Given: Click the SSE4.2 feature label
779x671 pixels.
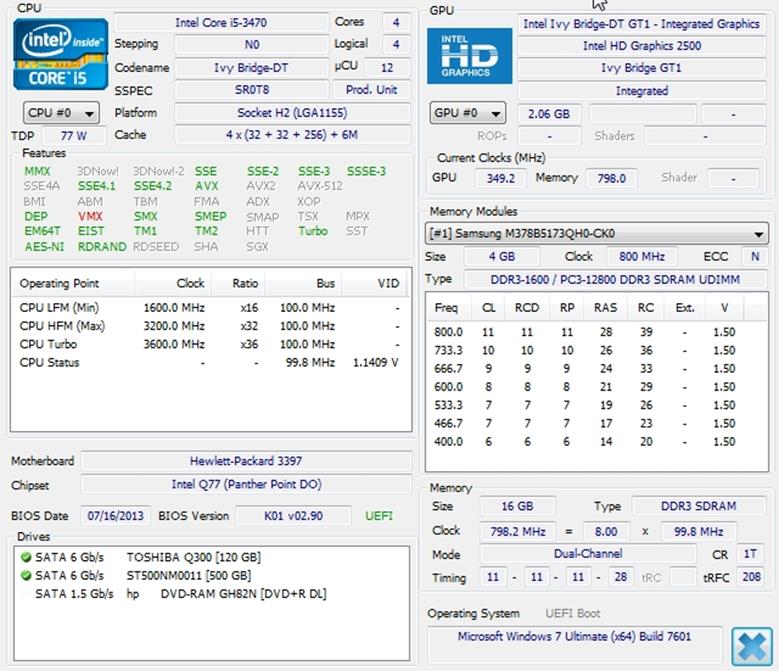Looking at the screenshot, I should coord(153,186).
